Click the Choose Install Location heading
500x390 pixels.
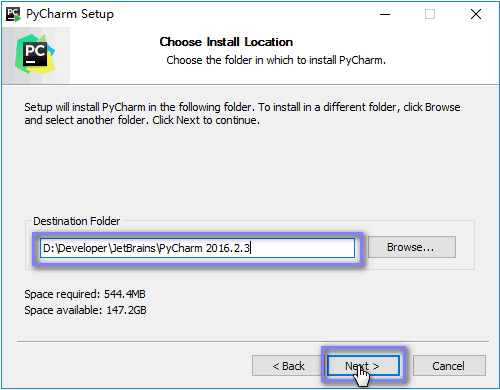226,42
